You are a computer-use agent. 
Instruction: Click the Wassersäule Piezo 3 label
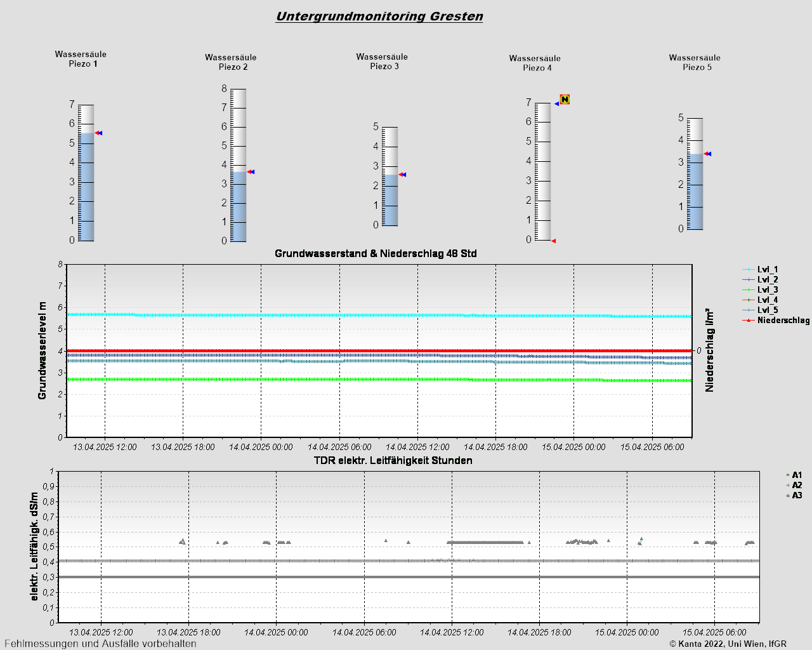(x=383, y=62)
